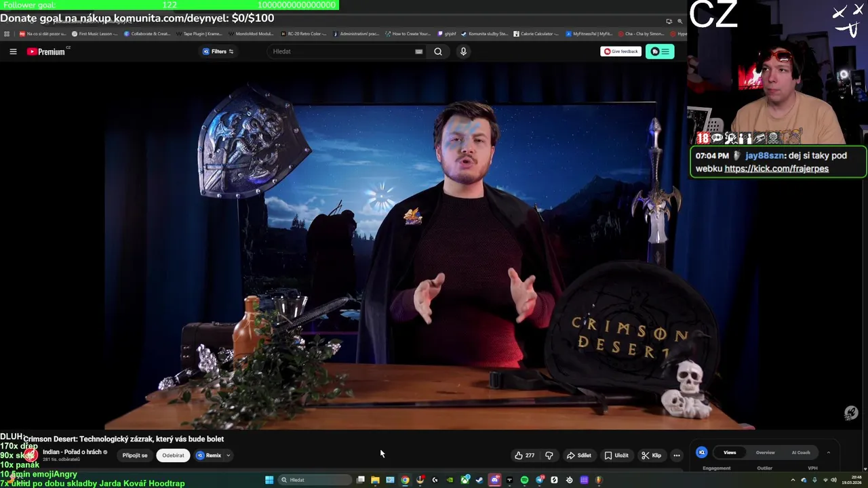Open the Filters option in YouTube header

tap(218, 52)
